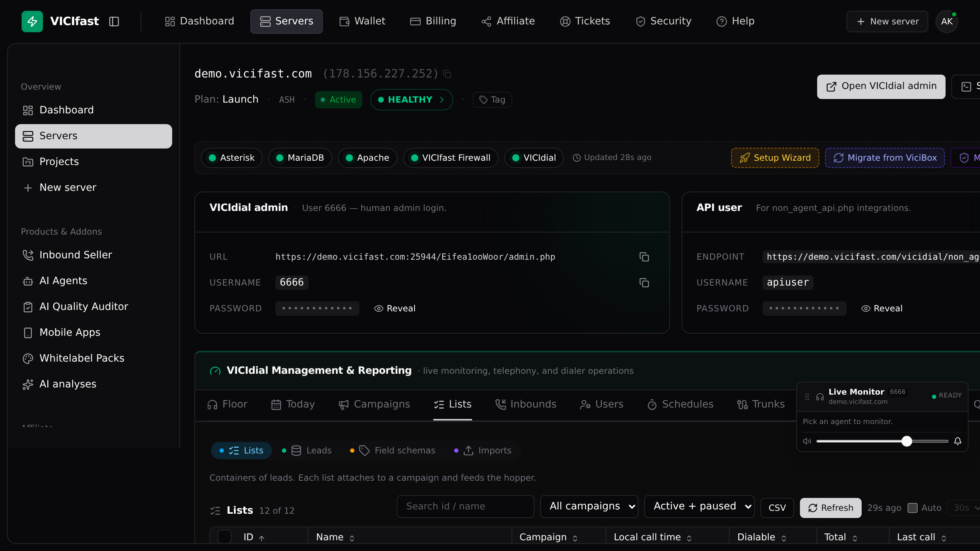The width and height of the screenshot is (980, 551).
Task: Click the Apache service status chip
Action: [x=367, y=158]
